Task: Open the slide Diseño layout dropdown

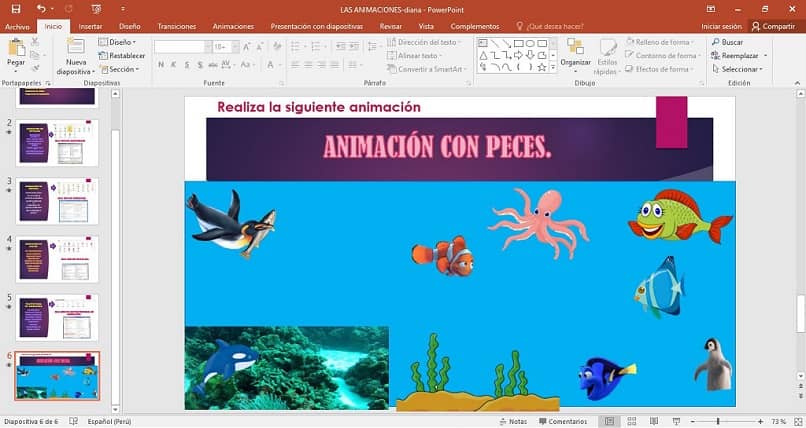Action: (118, 42)
